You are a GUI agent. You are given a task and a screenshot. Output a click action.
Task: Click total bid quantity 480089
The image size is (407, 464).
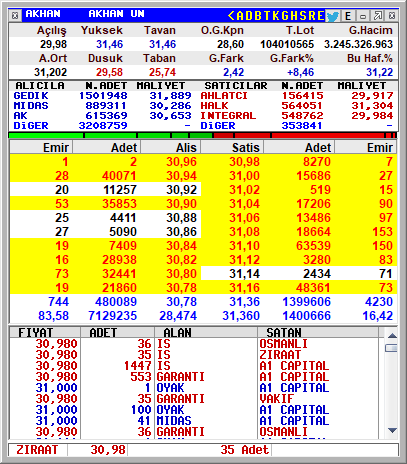tap(116, 302)
